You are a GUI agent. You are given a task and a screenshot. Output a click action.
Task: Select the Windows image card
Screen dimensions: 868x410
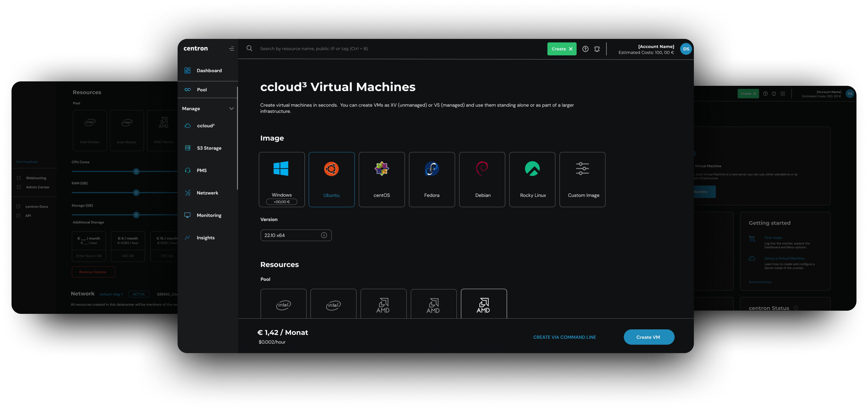tap(282, 179)
